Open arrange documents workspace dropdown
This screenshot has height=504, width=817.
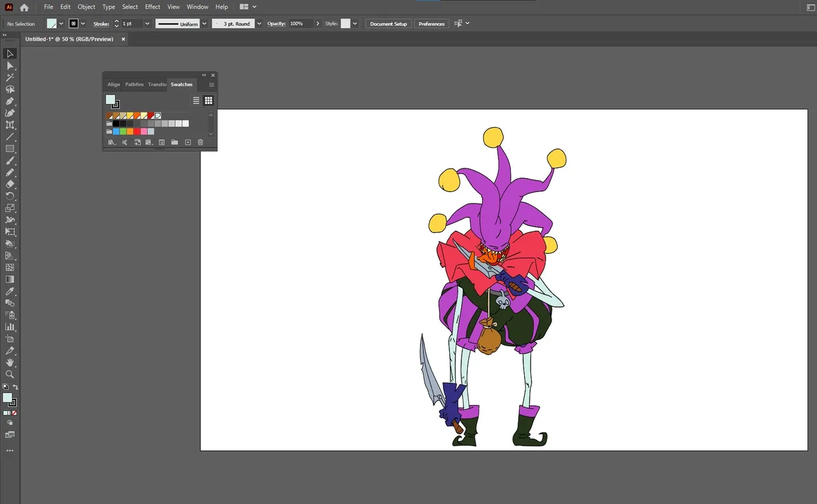(x=248, y=7)
